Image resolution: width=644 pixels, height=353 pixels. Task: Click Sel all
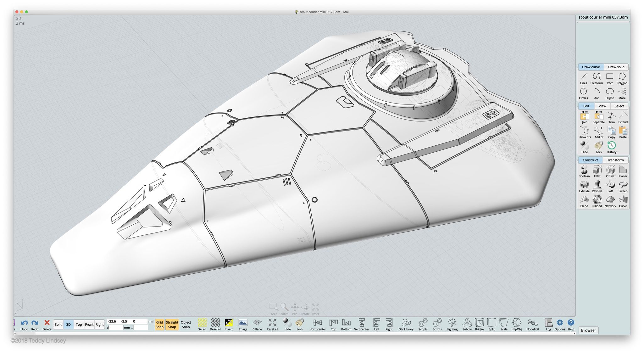[x=202, y=325]
